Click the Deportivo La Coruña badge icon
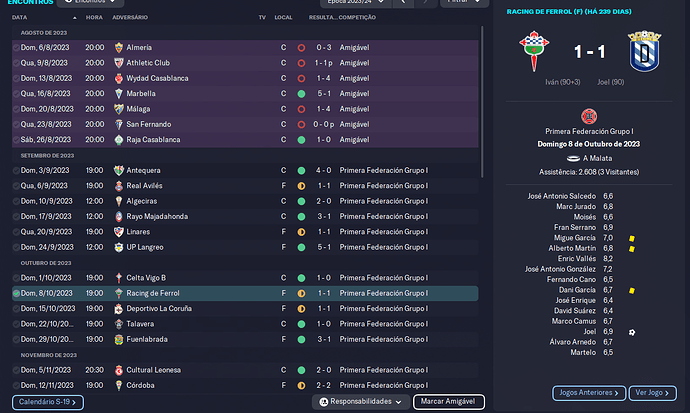 tap(119, 309)
